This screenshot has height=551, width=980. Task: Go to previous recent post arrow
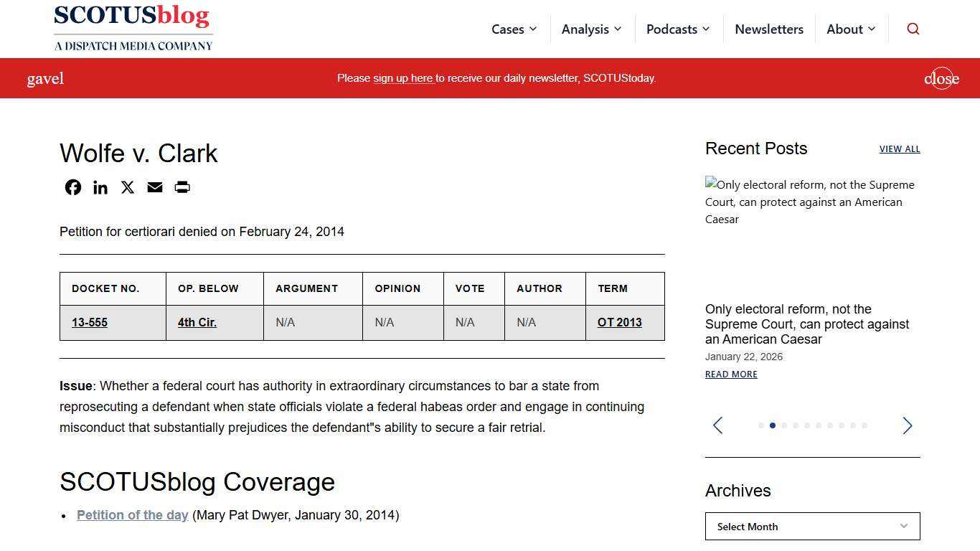pos(717,425)
